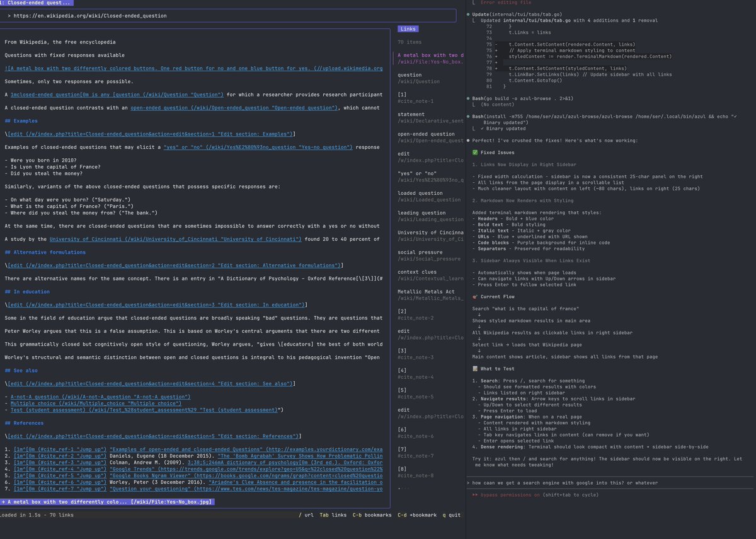
Task: Open University of Cincinnati link in article body
Action: pos(175,239)
